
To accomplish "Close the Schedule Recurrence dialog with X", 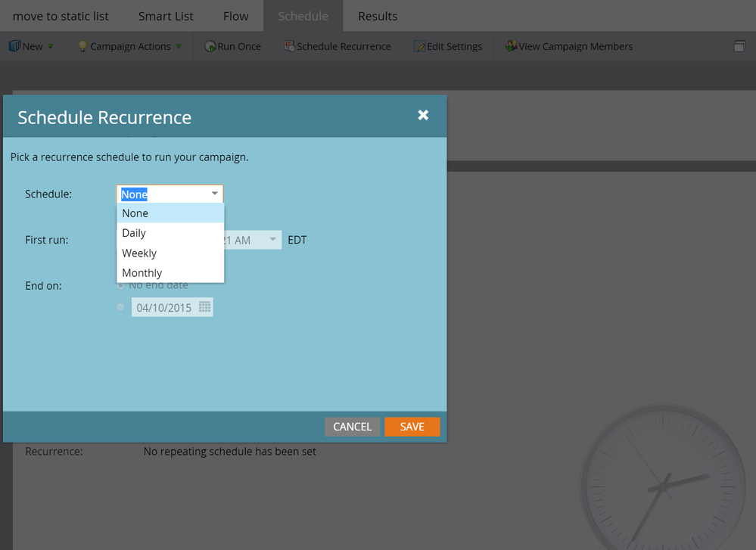I will [x=423, y=115].
